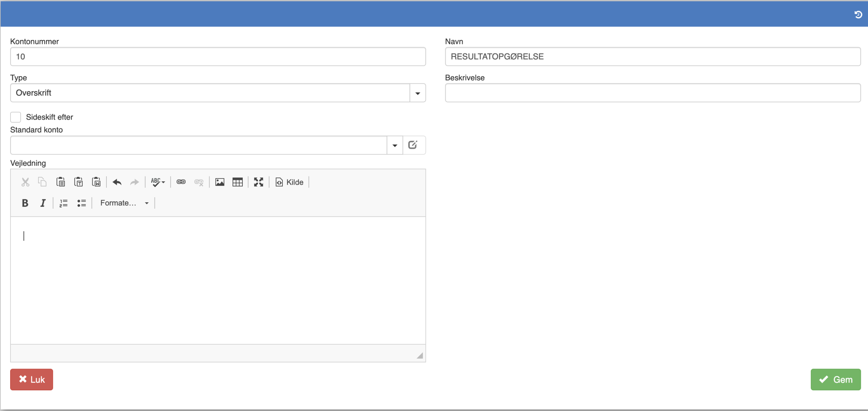Insert an image via the picture icon
868x411 pixels.
(220, 182)
